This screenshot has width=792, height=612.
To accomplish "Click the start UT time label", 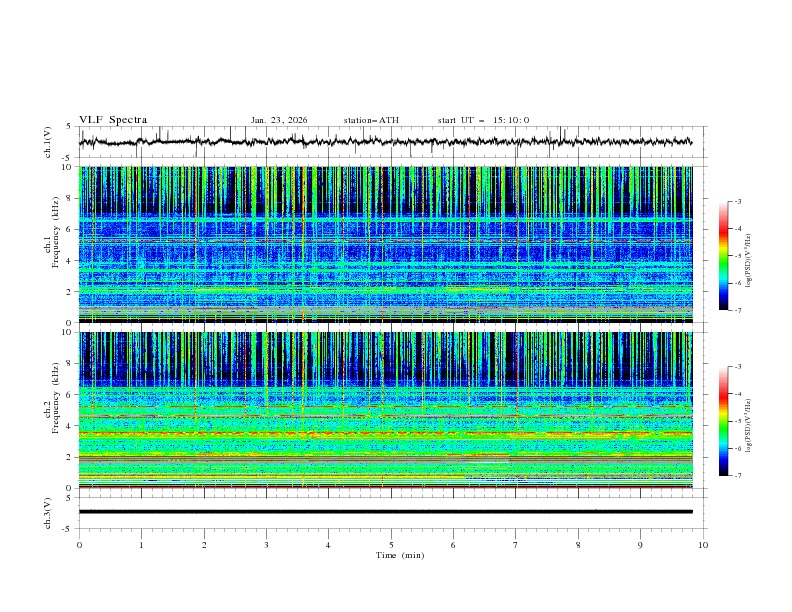I will [x=483, y=120].
